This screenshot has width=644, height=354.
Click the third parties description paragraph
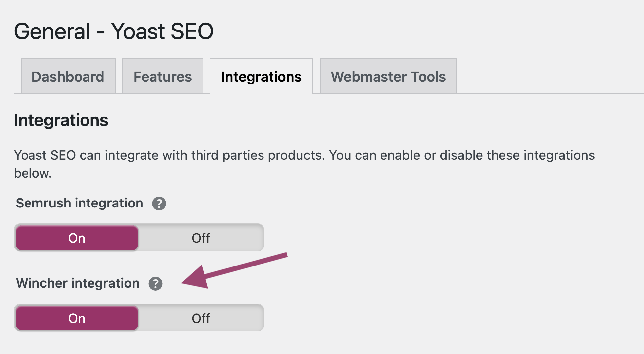304,164
